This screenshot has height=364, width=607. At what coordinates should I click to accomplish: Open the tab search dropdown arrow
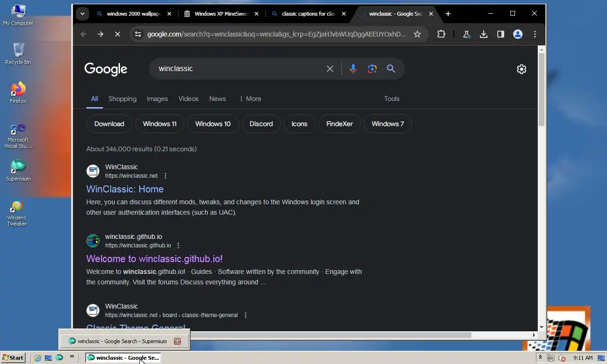[x=83, y=14]
